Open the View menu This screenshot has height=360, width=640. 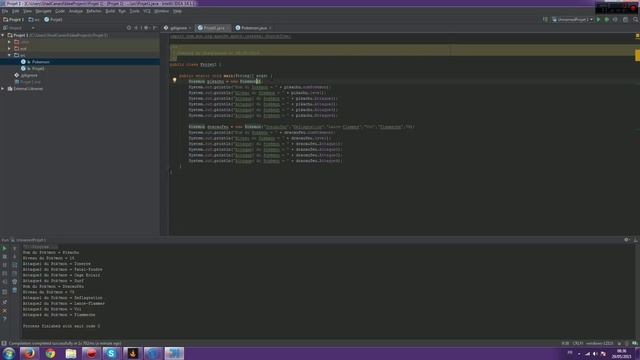(27, 11)
